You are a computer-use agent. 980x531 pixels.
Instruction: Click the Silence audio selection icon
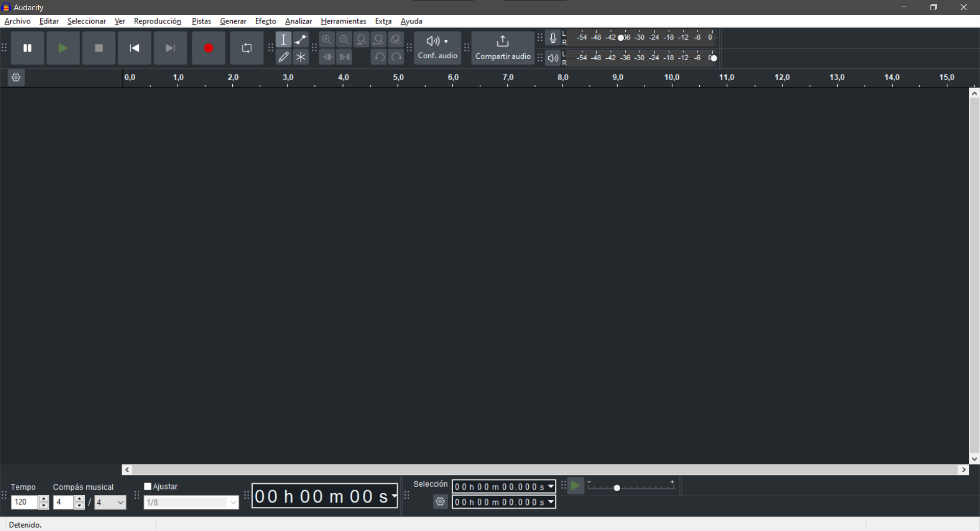click(345, 57)
